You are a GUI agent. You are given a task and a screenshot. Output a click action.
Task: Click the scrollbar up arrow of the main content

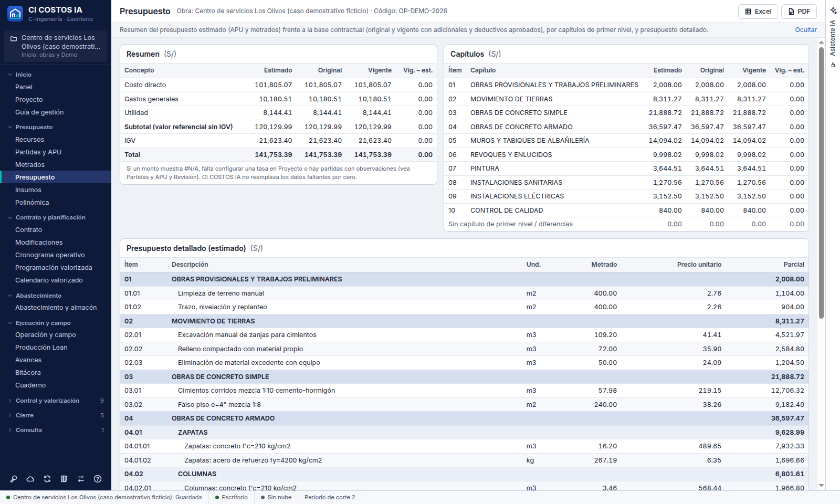click(821, 43)
